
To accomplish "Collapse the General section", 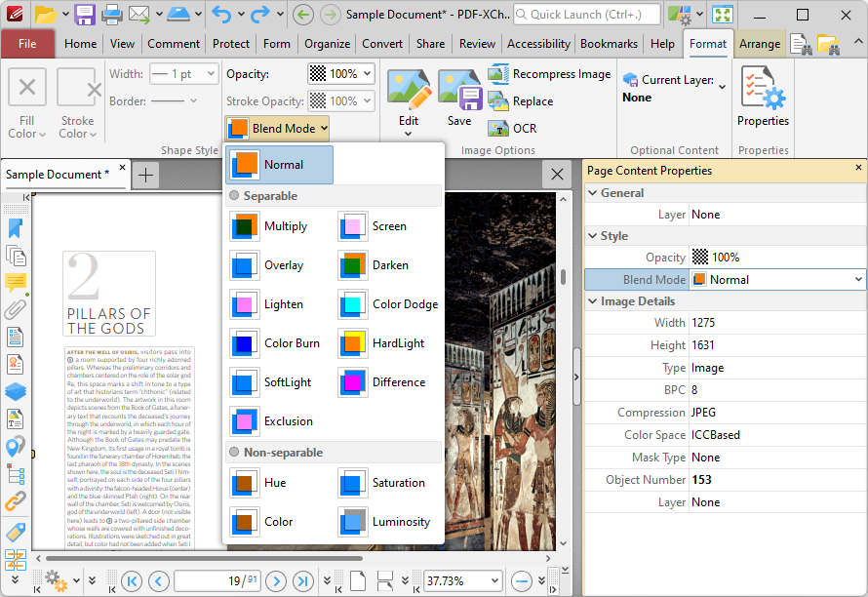I will point(593,193).
